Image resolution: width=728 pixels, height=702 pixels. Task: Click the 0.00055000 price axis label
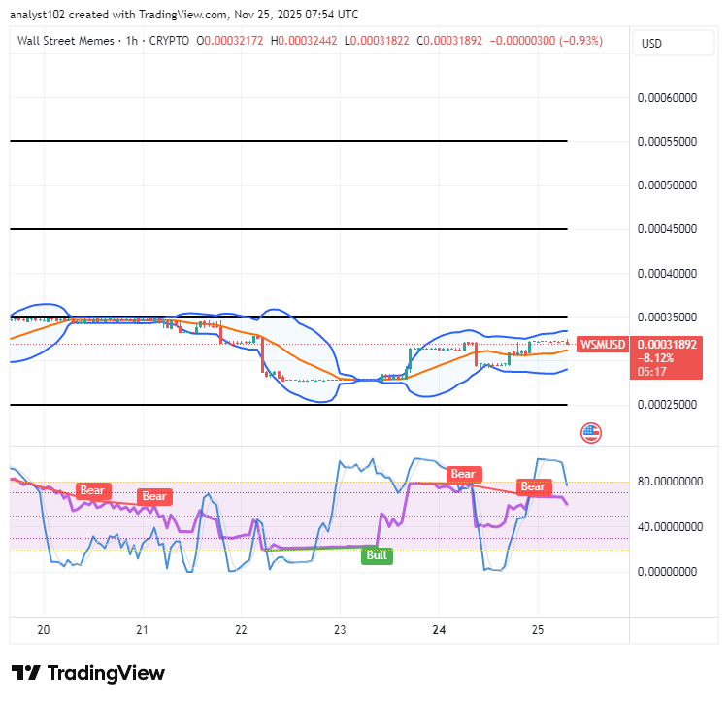click(667, 142)
